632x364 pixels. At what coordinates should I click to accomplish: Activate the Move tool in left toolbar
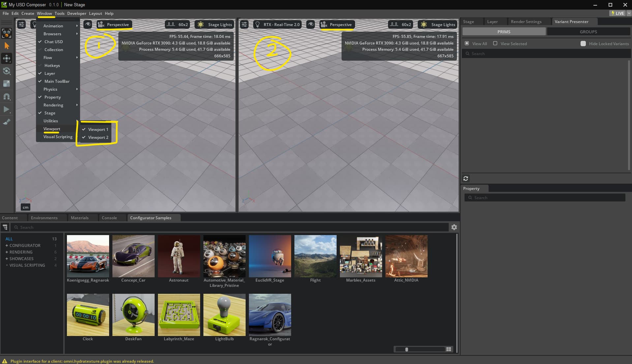tap(7, 58)
